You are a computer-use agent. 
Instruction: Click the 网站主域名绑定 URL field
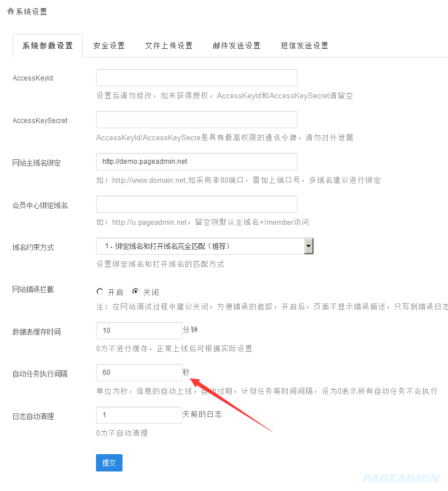pyautogui.click(x=196, y=162)
